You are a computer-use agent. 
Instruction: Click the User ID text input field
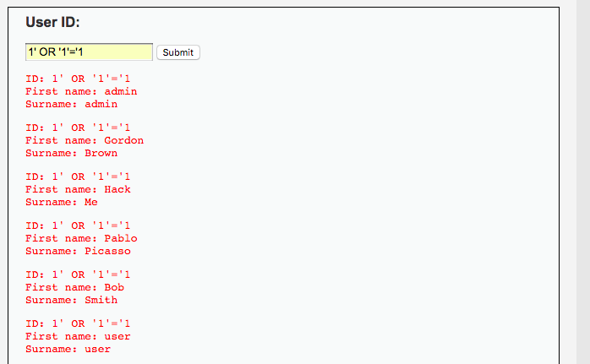[x=89, y=52]
